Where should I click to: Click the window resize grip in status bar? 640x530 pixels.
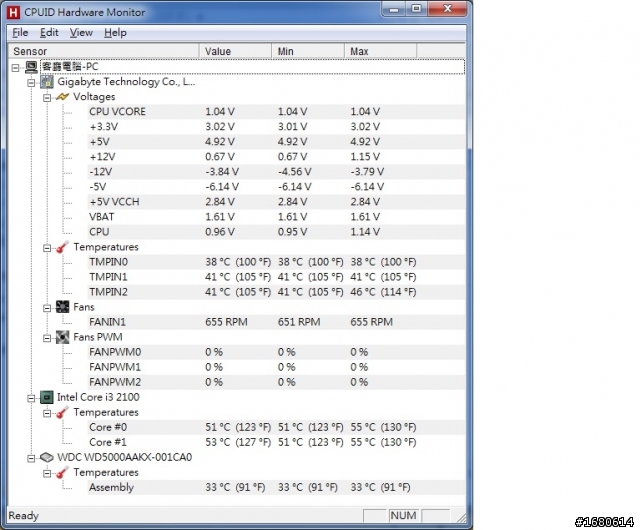(x=461, y=518)
